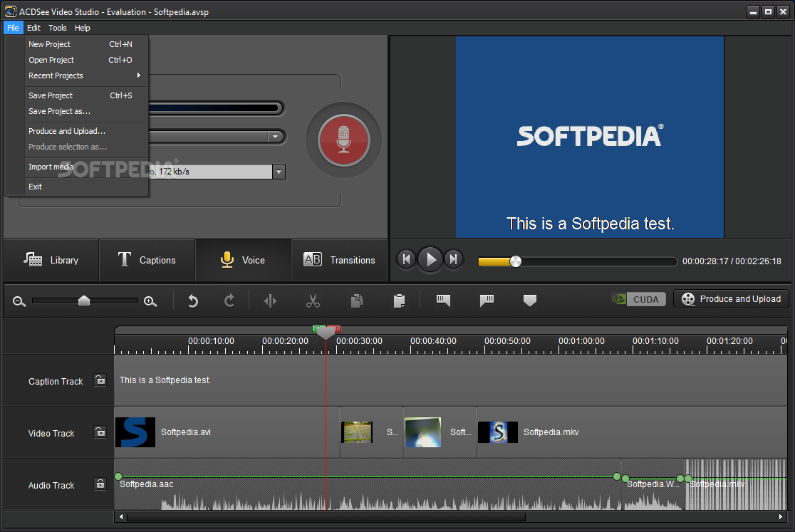Image resolution: width=795 pixels, height=532 pixels.
Task: Toggle lock on the Audio Track
Action: point(100,484)
